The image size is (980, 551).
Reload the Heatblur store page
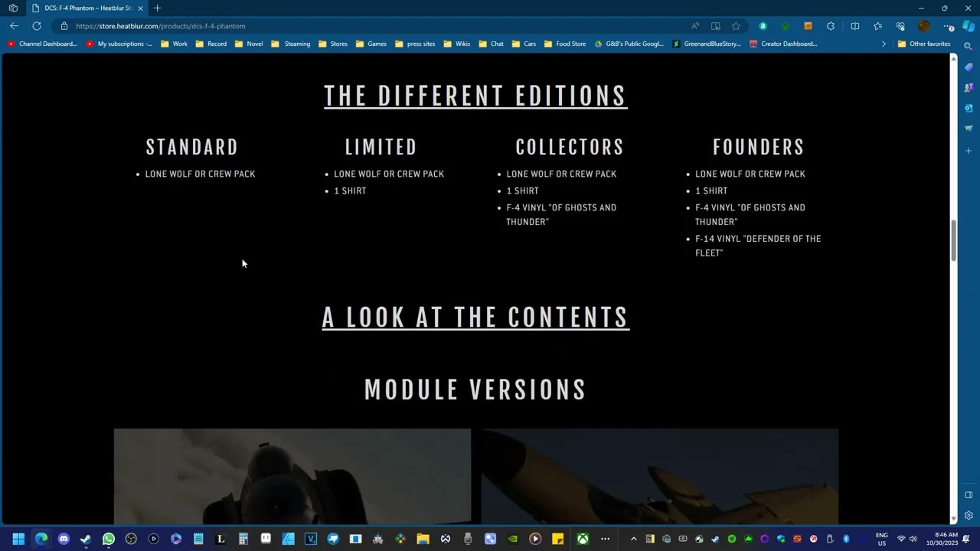point(36,26)
